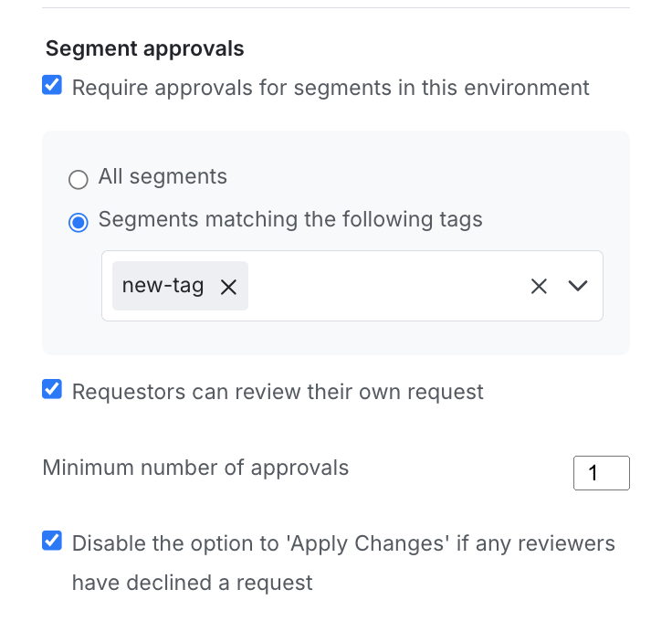Click empty space inside the tags select box
672x621 pixels.
[x=383, y=287]
